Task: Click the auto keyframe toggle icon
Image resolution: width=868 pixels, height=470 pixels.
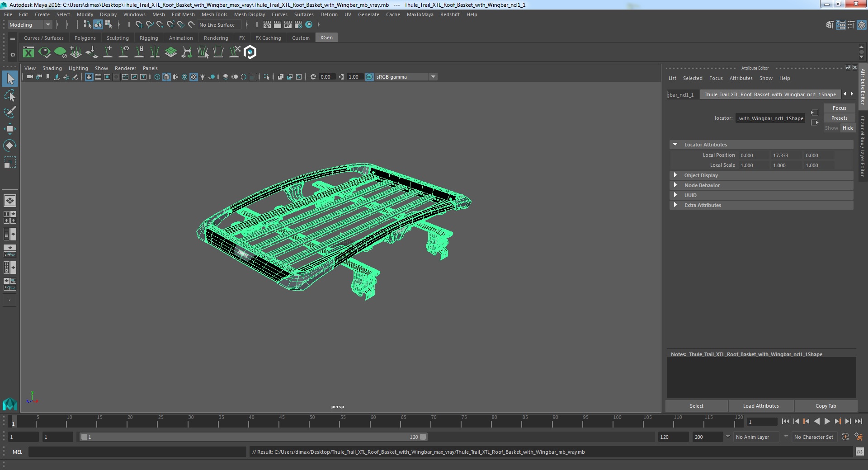Action: [x=845, y=437]
